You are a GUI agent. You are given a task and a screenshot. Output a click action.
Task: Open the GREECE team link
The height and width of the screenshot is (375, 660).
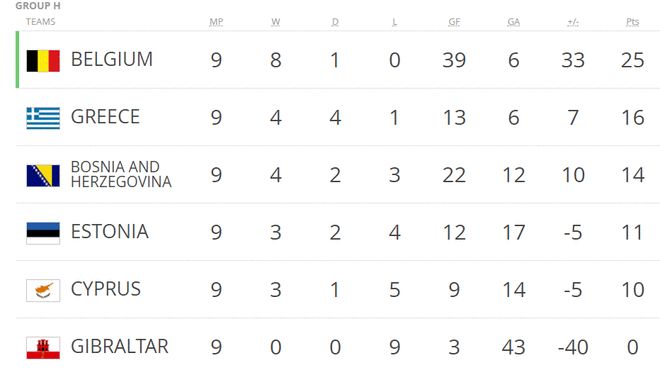click(105, 117)
